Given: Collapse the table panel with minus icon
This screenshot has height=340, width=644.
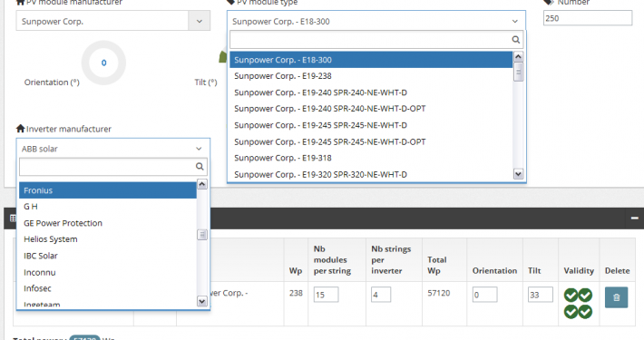Looking at the screenshot, I should [x=635, y=218].
